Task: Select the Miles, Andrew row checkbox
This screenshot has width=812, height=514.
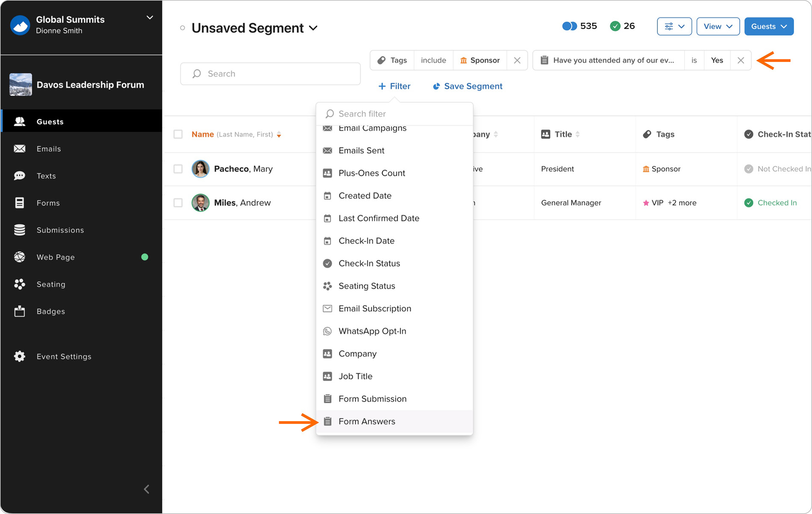Action: coord(178,203)
